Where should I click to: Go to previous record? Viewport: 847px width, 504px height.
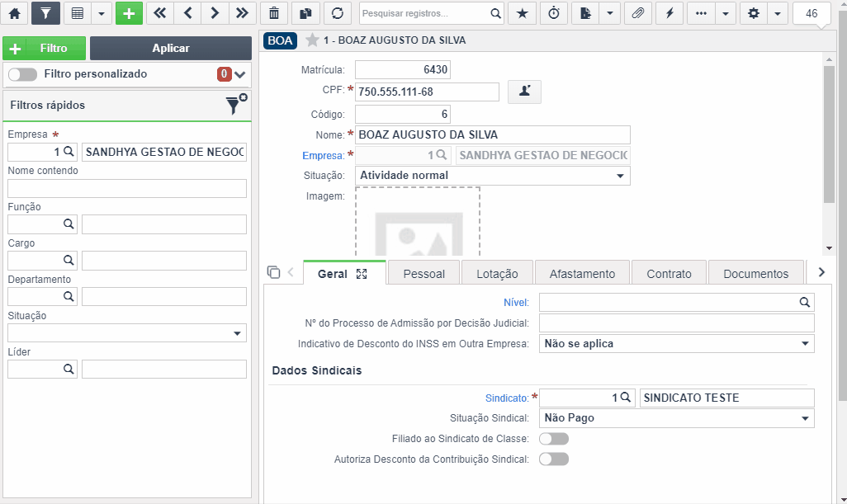click(188, 13)
